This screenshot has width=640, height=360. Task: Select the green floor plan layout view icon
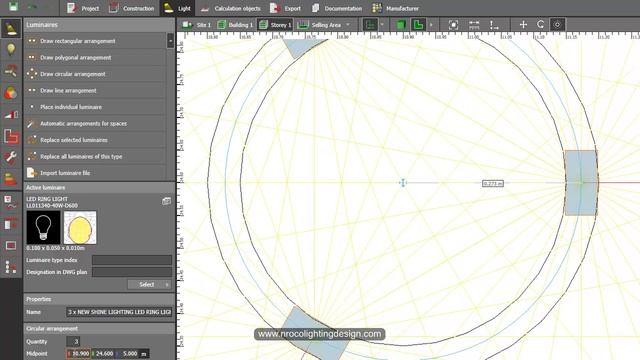418,25
